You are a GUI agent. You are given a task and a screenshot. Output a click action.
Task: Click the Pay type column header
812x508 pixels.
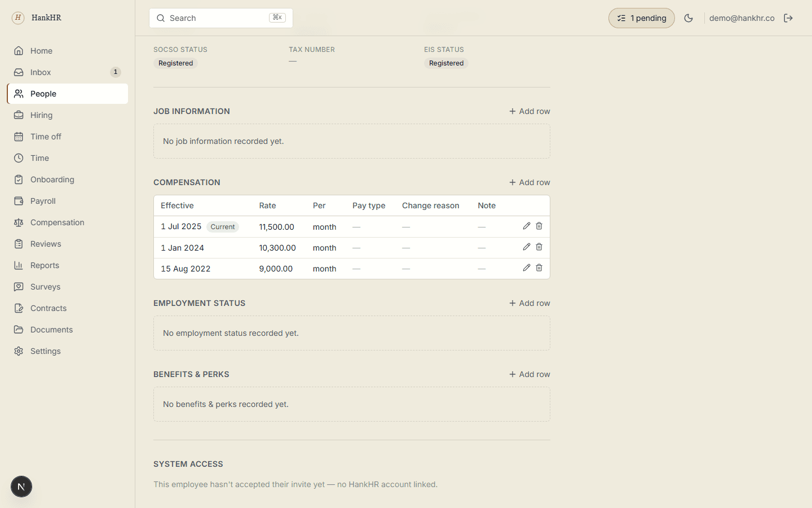(x=369, y=205)
